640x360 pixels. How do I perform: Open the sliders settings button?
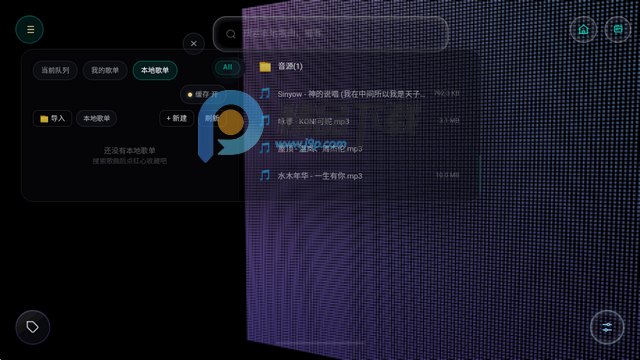coord(607,327)
